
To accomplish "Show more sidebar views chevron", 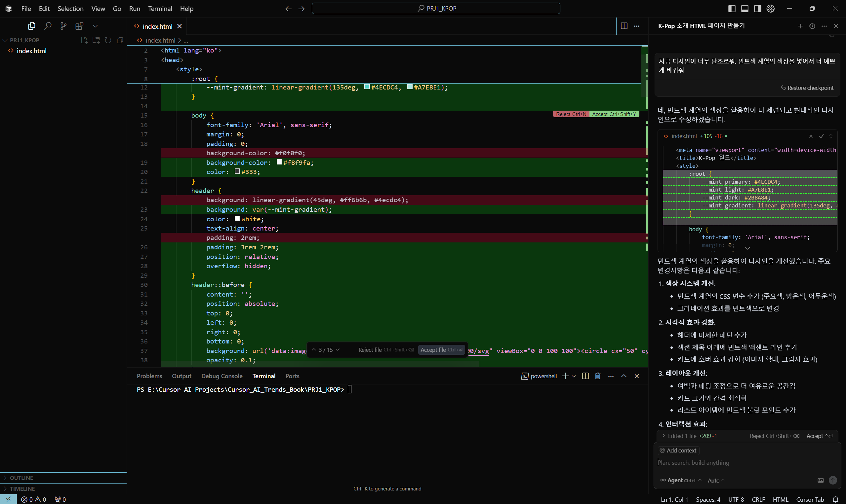I will click(95, 26).
